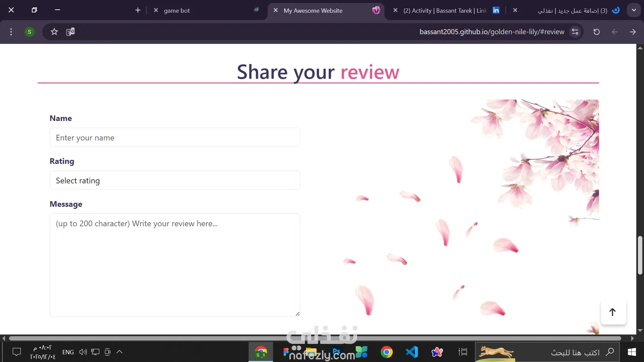644x362 pixels.
Task: Click the translate page icon
Action: pyautogui.click(x=70, y=32)
